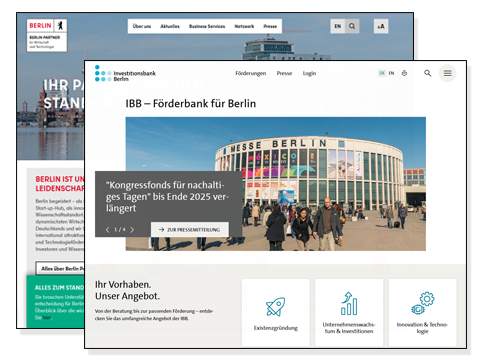Switch IBB site language to EN
This screenshot has width=480, height=360.
tap(391, 73)
